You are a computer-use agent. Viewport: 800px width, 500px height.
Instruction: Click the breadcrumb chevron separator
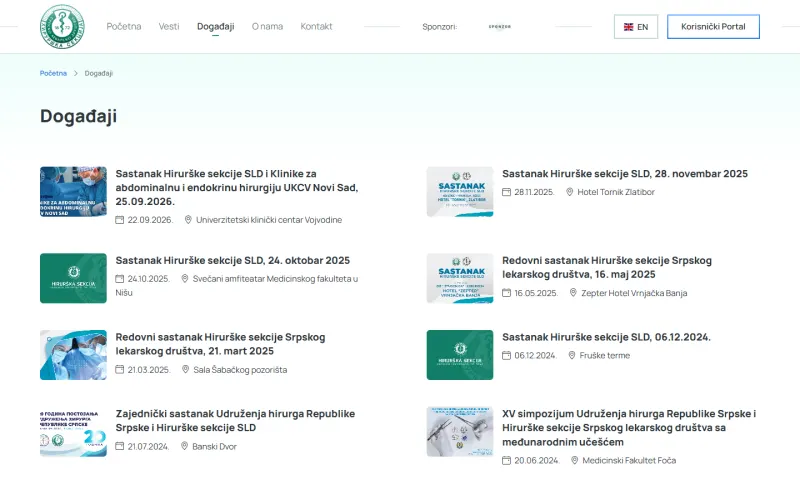click(x=76, y=73)
